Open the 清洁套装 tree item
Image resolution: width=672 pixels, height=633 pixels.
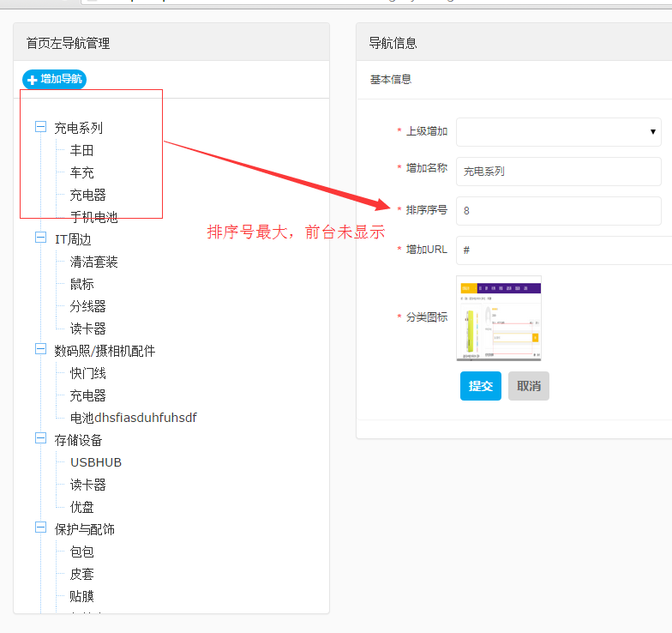[x=94, y=262]
